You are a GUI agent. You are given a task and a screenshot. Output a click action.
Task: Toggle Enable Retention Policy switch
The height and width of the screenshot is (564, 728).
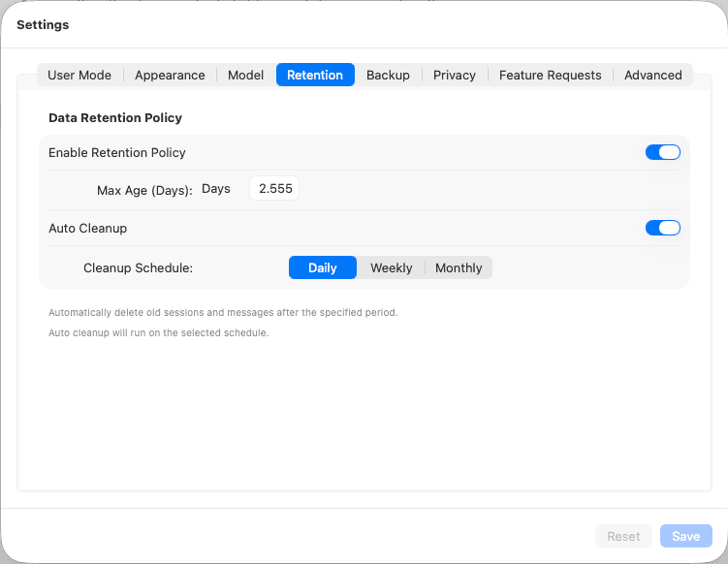coord(662,152)
